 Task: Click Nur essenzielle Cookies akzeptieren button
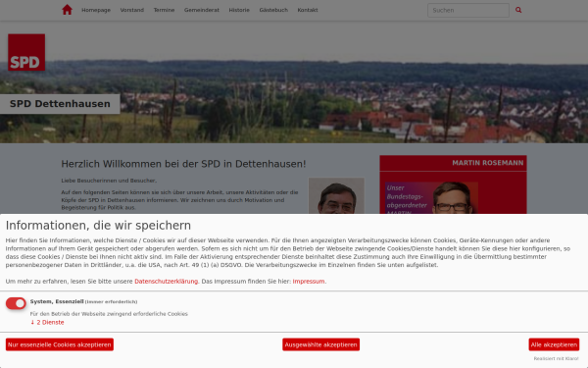coord(60,344)
